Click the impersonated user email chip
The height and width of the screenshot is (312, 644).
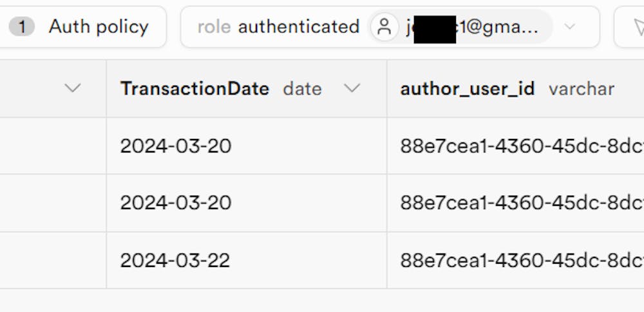[x=460, y=27]
